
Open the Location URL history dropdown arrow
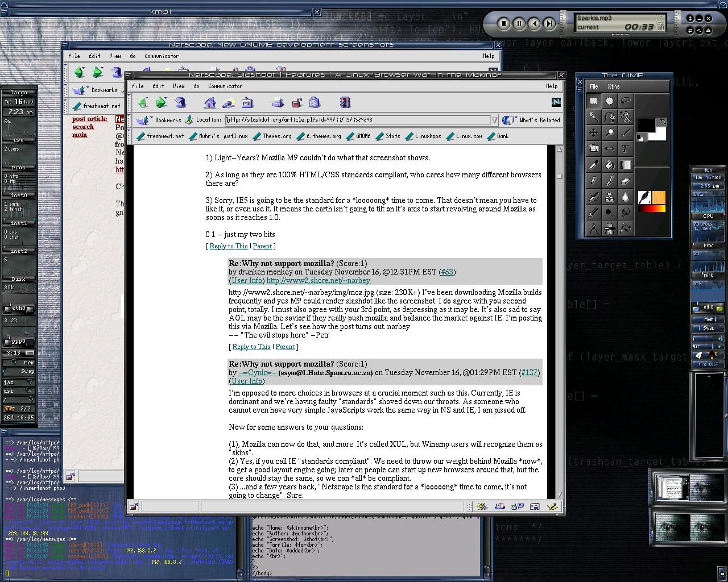point(494,120)
